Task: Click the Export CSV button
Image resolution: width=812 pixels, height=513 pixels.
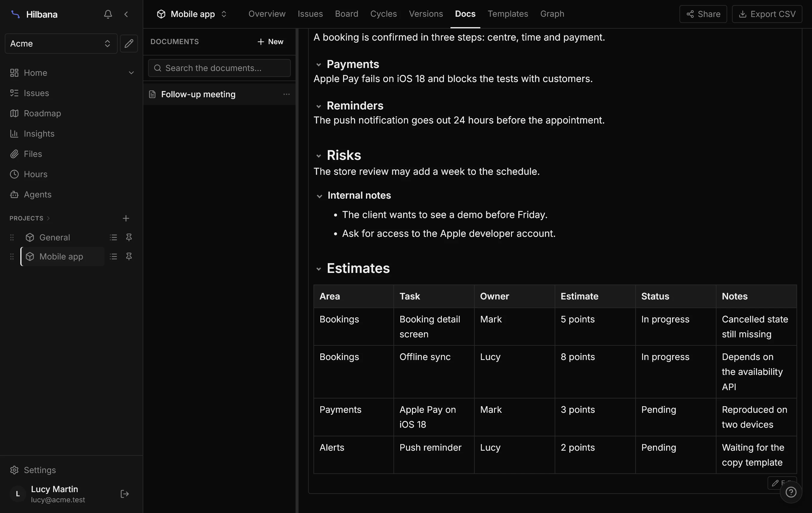Action: 767,14
